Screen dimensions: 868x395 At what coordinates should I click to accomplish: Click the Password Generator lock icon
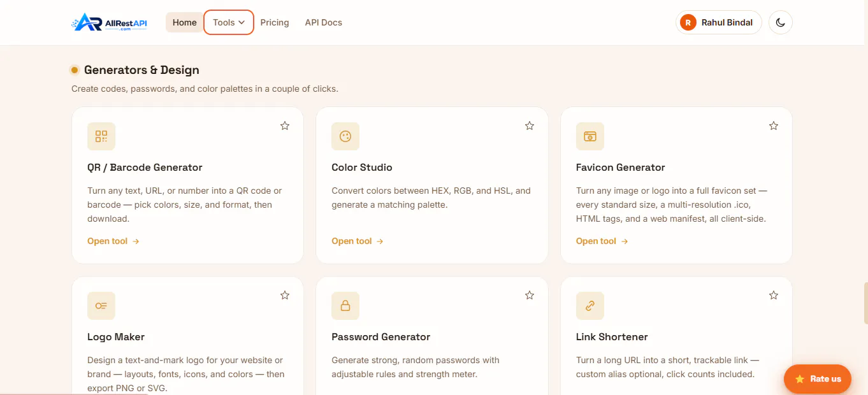click(x=345, y=306)
